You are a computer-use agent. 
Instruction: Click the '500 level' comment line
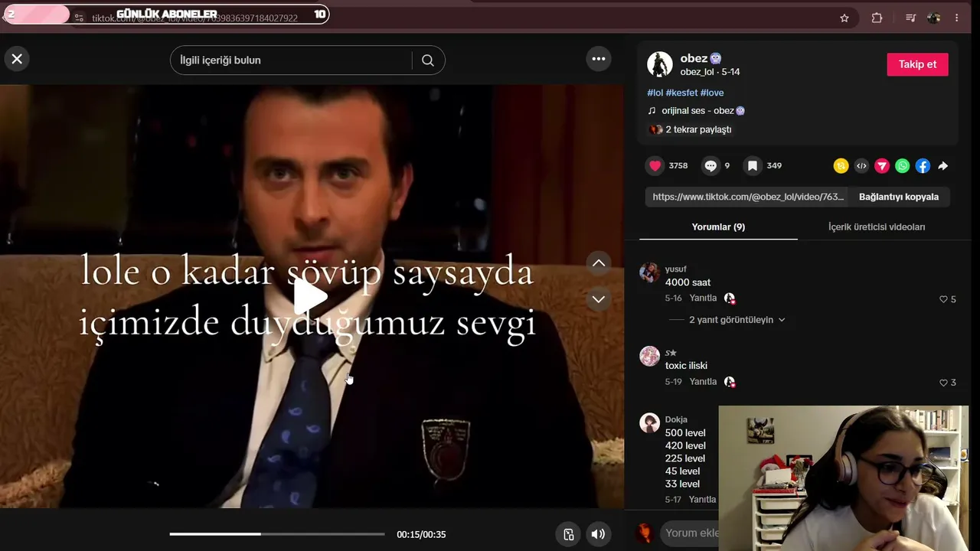(x=685, y=433)
